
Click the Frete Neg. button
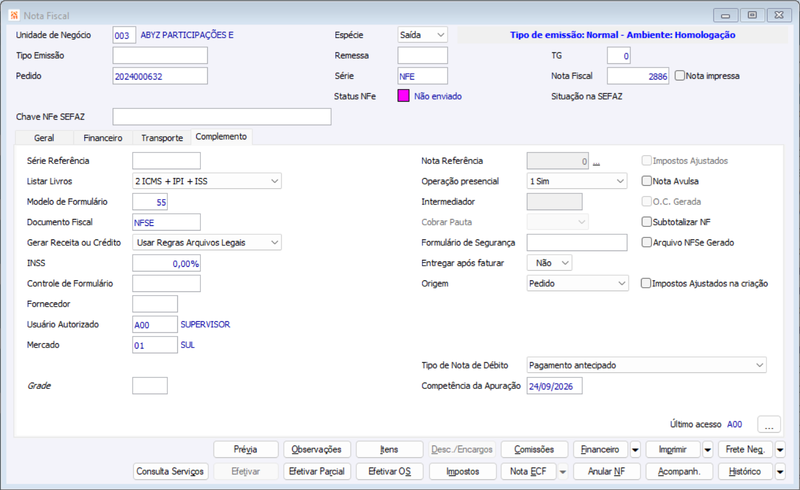[x=745, y=450]
